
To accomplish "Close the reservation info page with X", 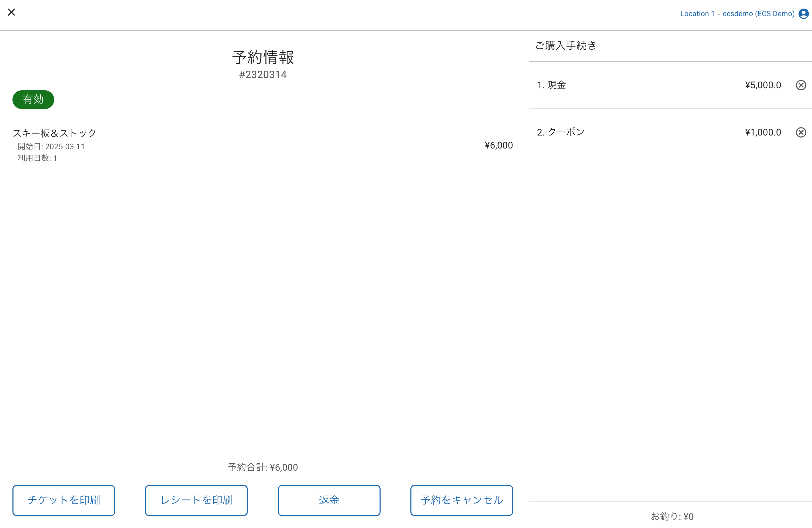I will click(11, 12).
